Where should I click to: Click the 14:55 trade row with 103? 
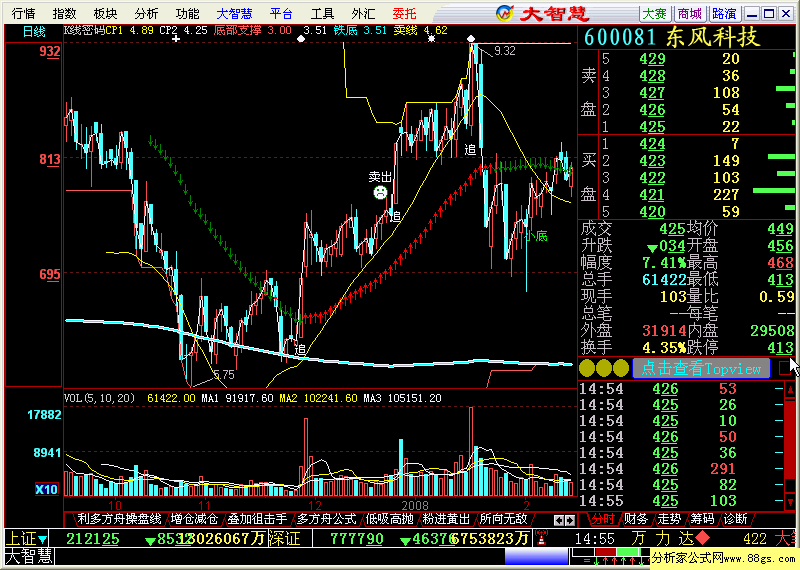click(681, 501)
